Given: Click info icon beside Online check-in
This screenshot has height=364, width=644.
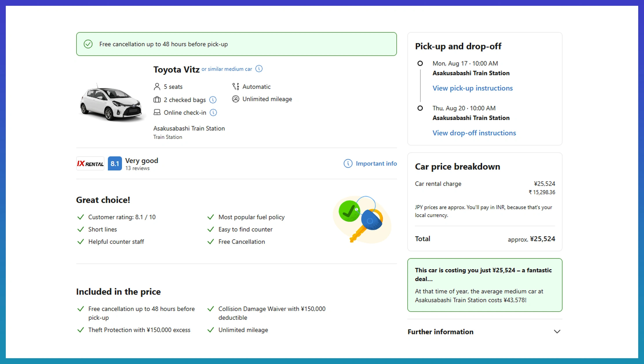Looking at the screenshot, I should tap(213, 113).
